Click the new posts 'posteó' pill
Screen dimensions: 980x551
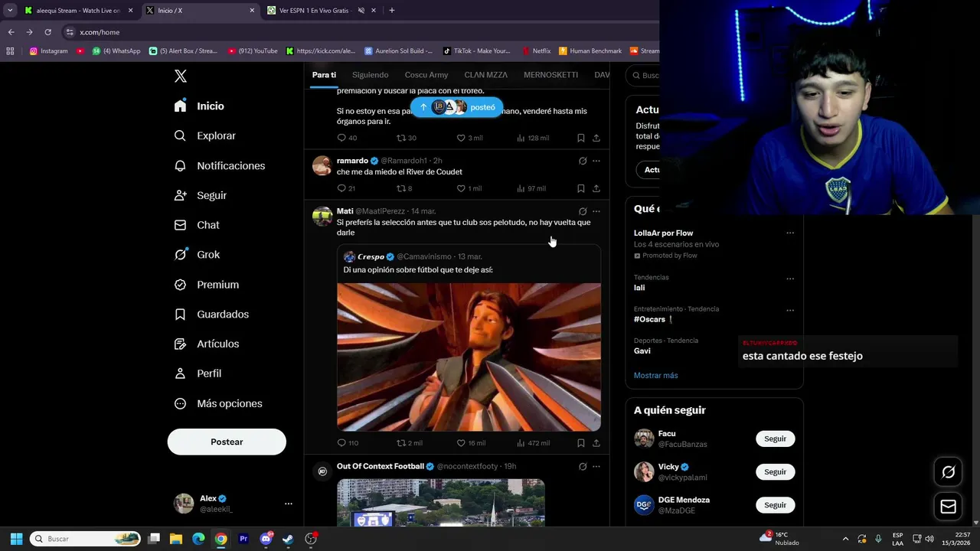pyautogui.click(x=457, y=107)
